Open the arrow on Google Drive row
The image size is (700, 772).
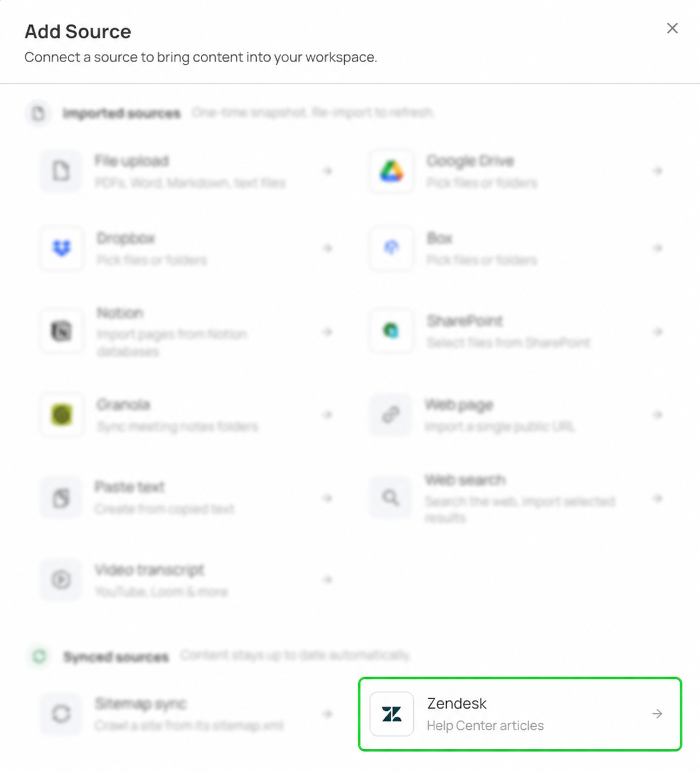pos(657,171)
